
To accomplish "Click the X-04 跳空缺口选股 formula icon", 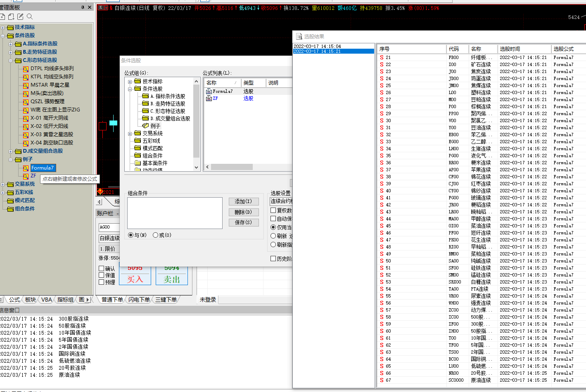I will pos(26,143).
